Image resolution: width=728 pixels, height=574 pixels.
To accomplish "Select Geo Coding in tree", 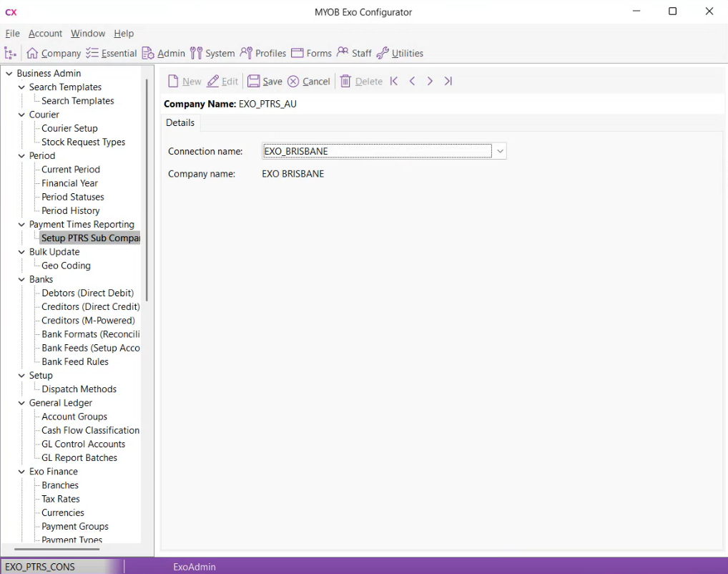I will (x=66, y=266).
